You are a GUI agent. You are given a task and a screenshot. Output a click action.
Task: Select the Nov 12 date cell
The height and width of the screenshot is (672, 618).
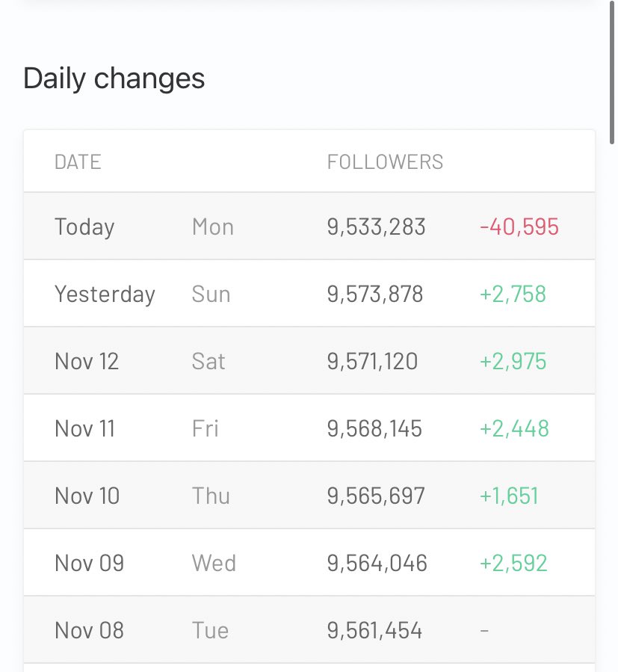point(87,361)
